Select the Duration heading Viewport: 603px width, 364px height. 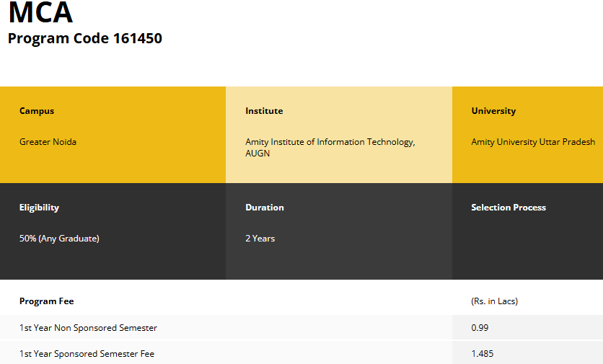(x=265, y=208)
